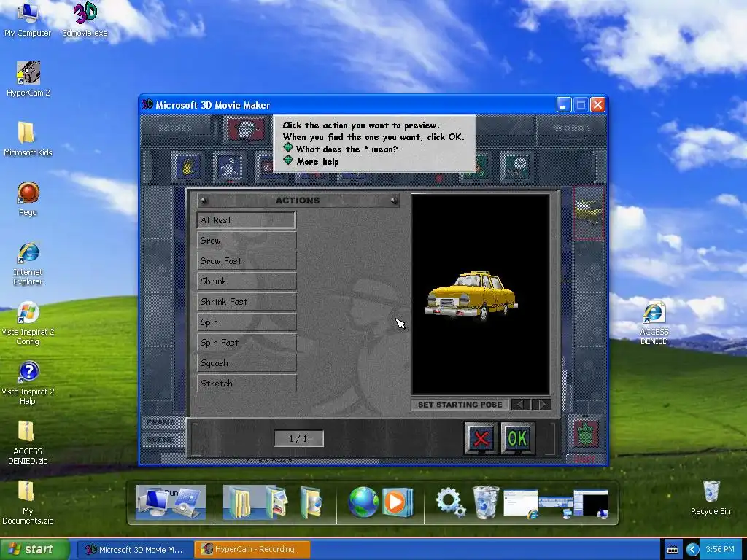Select the desktop Recycle Bin icon
The height and width of the screenshot is (560, 747).
[x=711, y=497]
